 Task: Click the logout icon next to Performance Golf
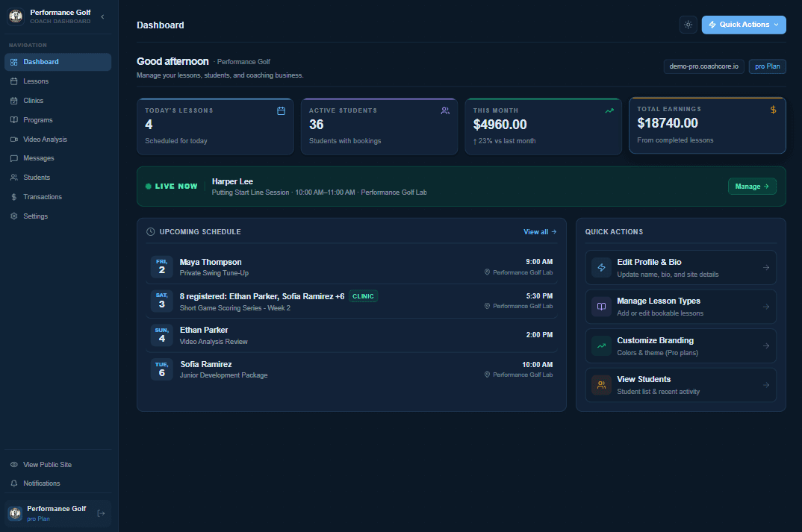coord(102,513)
